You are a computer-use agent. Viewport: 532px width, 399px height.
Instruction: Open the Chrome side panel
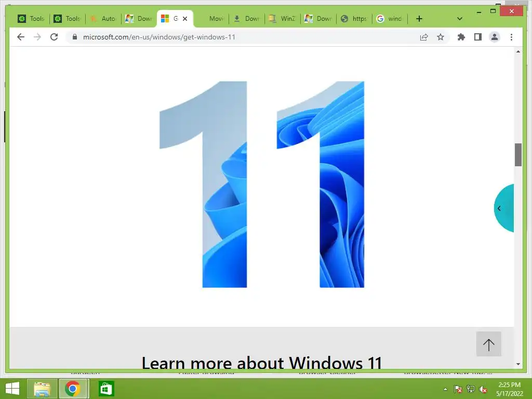tap(478, 37)
